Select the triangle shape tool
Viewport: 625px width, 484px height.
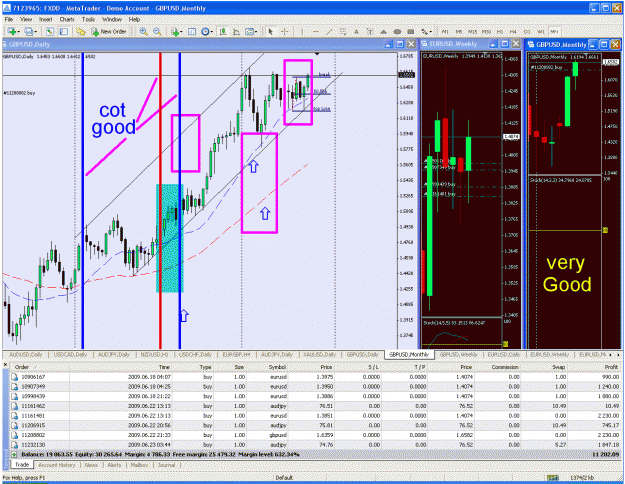click(x=383, y=31)
